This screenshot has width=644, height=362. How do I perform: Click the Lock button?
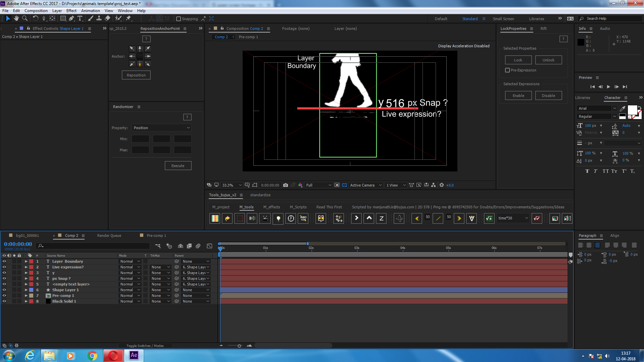coord(518,60)
